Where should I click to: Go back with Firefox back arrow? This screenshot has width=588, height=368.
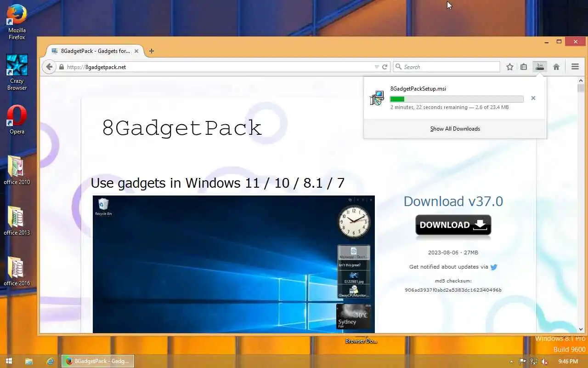click(49, 67)
